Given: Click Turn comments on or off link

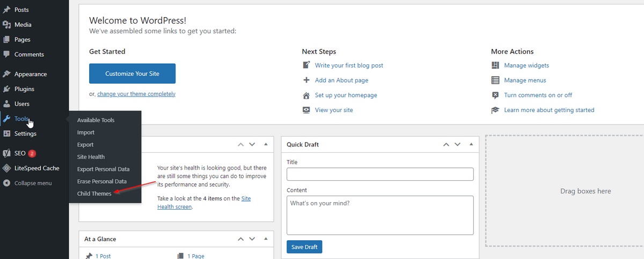Looking at the screenshot, I should (x=538, y=95).
